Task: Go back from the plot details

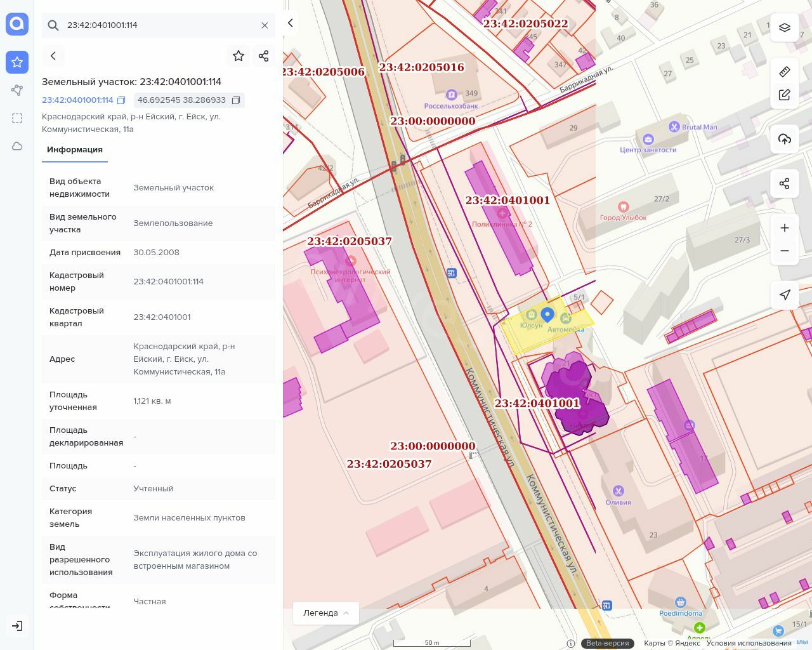Action: pyautogui.click(x=53, y=56)
